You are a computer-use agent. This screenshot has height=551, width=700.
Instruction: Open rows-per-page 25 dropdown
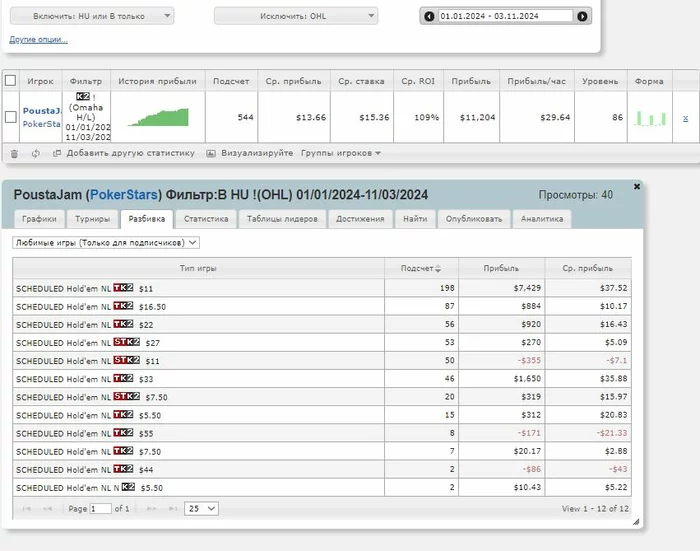[202, 508]
